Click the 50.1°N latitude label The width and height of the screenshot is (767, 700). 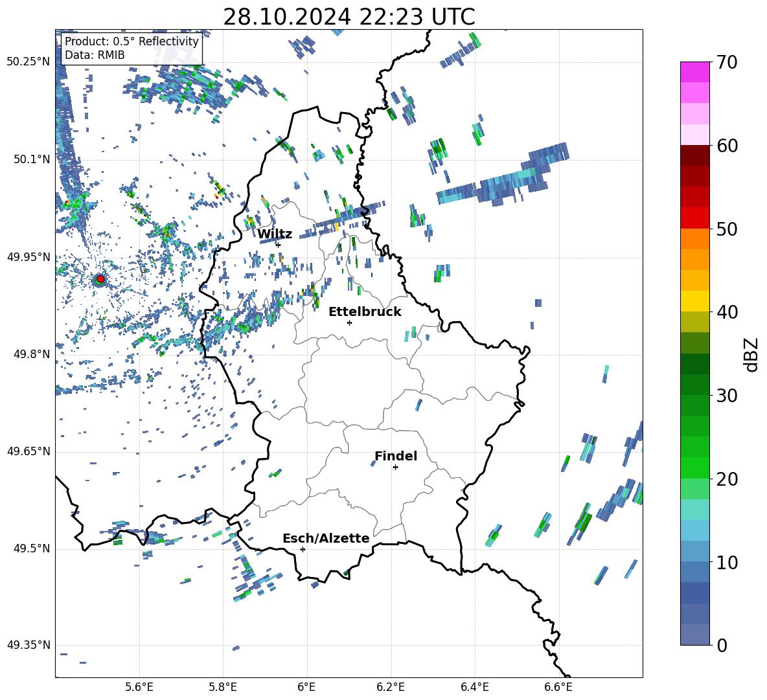pos(32,159)
